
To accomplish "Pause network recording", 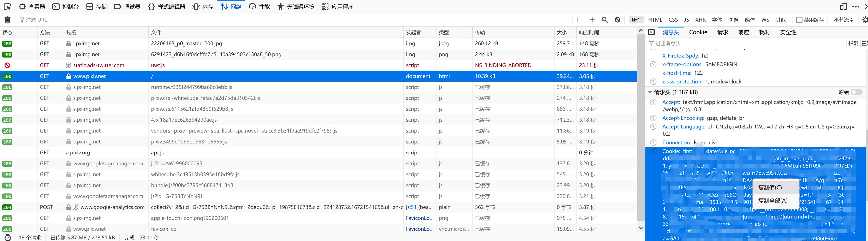I will [x=579, y=20].
